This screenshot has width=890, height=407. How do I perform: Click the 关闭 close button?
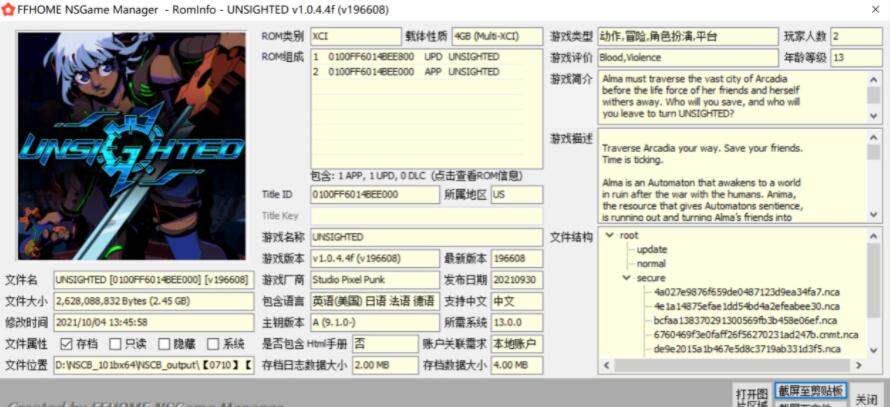866,398
